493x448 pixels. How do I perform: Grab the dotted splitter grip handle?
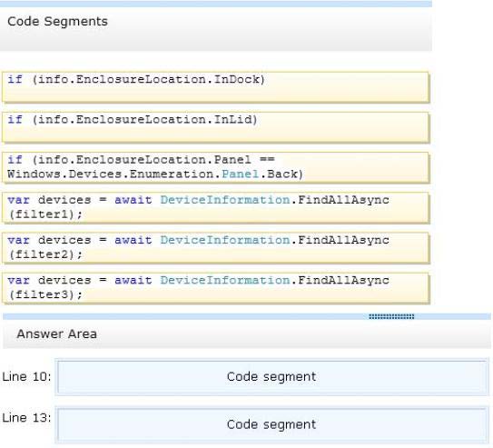tap(391, 316)
